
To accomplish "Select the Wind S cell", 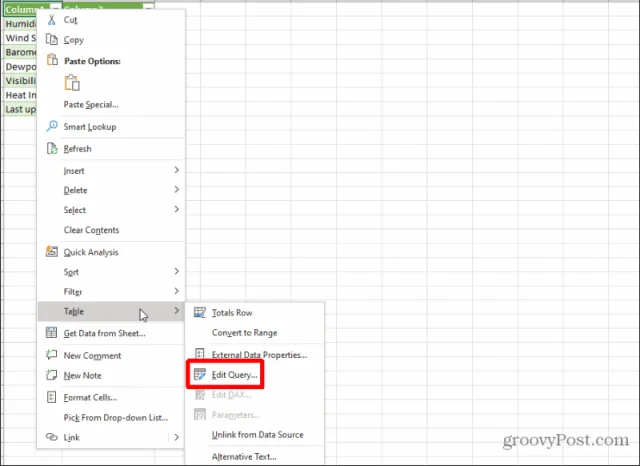I will pyautogui.click(x=20, y=38).
